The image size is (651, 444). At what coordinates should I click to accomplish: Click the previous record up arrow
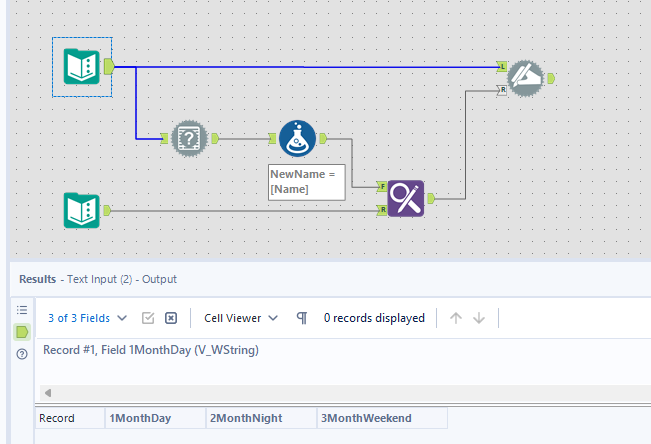(455, 318)
